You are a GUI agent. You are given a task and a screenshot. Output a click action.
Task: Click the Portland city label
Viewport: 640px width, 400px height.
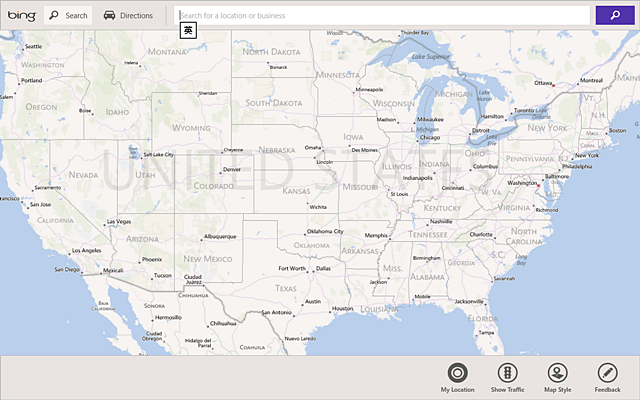pyautogui.click(x=31, y=80)
